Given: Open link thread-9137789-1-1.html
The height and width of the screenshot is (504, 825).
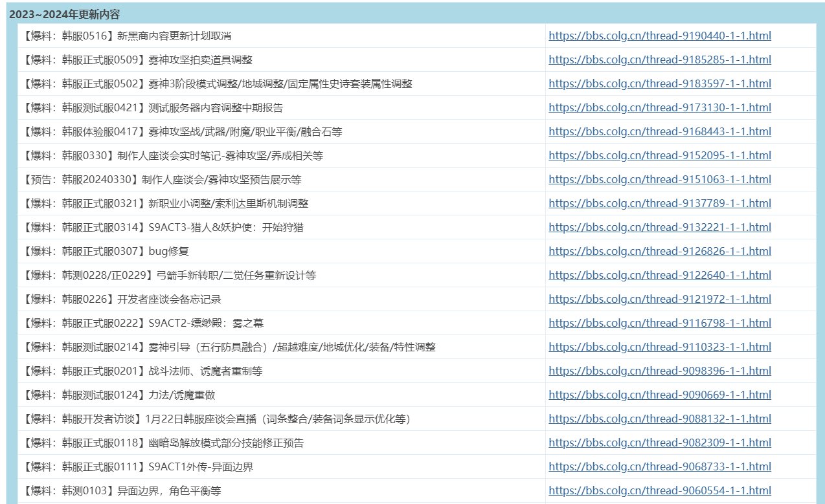Looking at the screenshot, I should 660,204.
